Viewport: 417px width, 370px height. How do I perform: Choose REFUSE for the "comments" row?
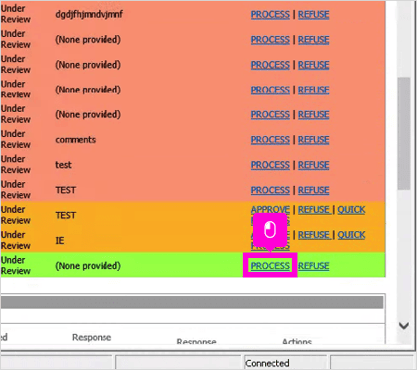[313, 140]
